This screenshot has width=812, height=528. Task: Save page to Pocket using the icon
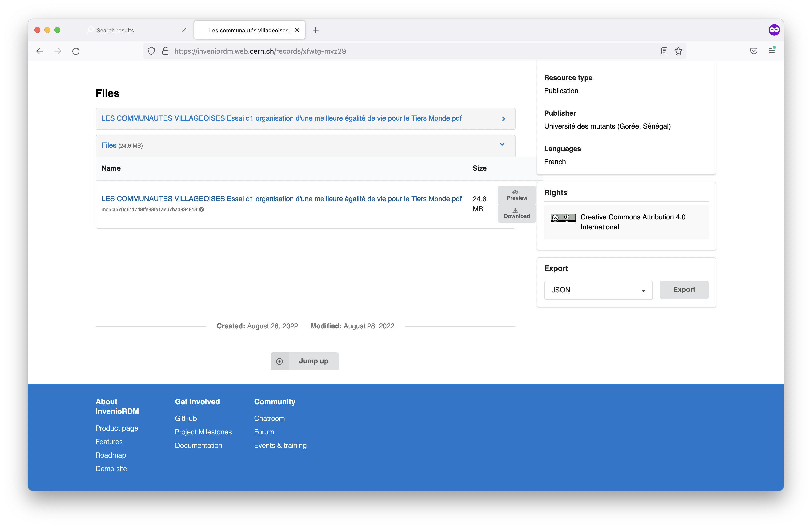(x=754, y=51)
